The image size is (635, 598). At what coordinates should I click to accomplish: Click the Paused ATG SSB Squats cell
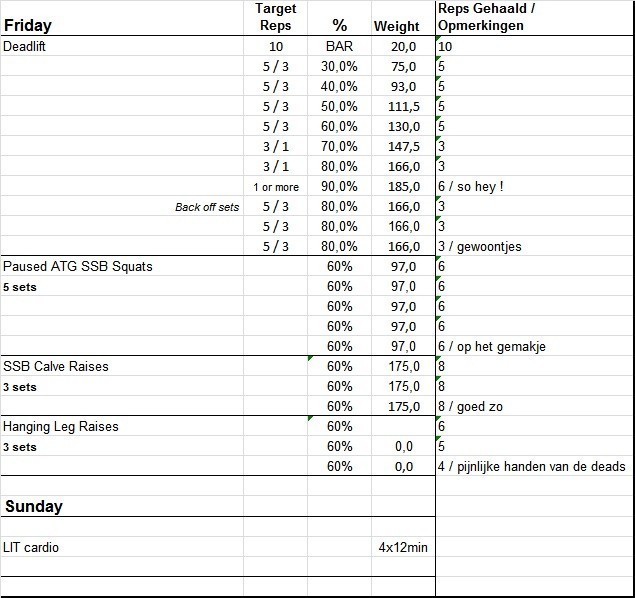click(x=78, y=267)
